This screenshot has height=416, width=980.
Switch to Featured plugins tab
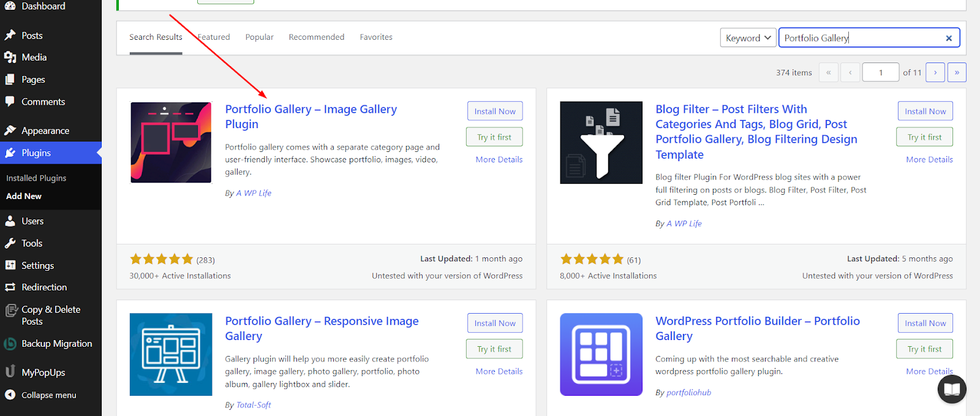pos(214,37)
